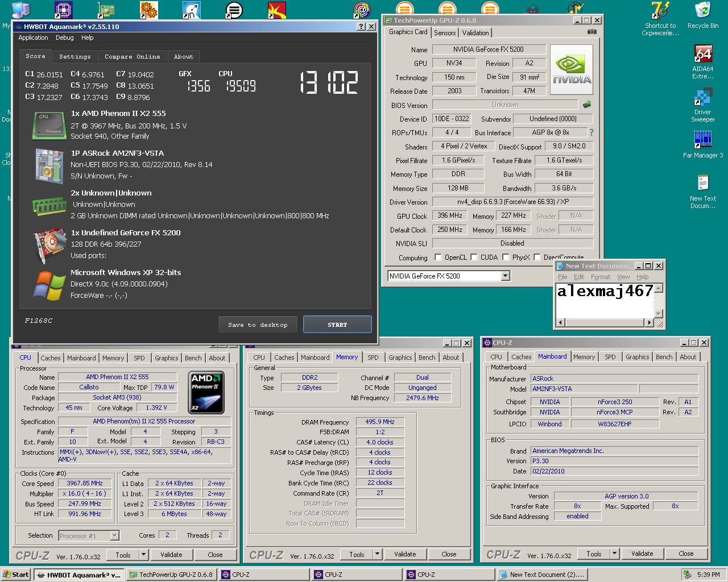This screenshot has height=582, width=728.
Task: Open Caches tab in CPU-Z Memory window
Action: [x=284, y=357]
